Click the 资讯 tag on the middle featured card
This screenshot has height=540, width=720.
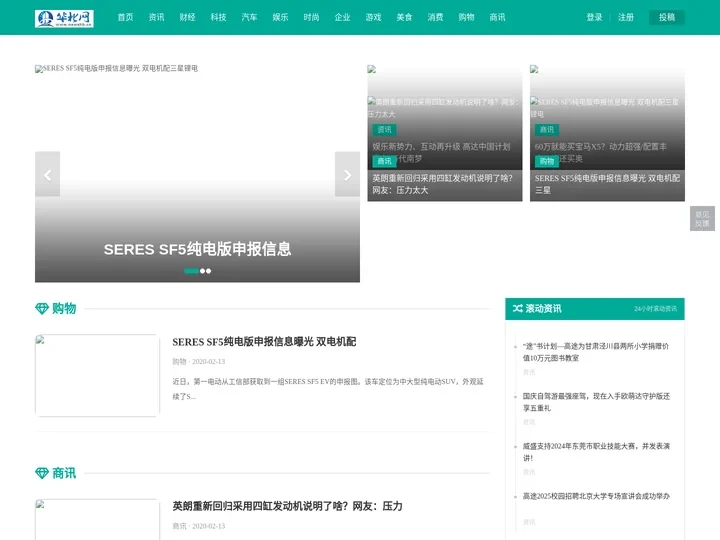click(384, 130)
